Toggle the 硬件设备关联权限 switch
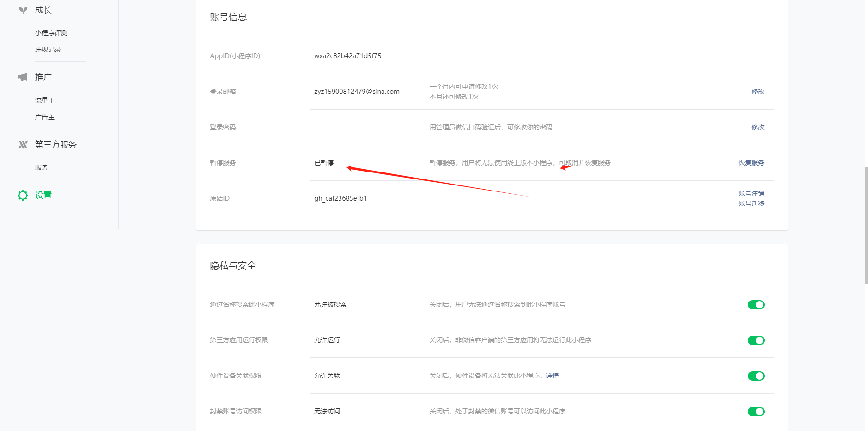This screenshot has height=431, width=868. pyautogui.click(x=756, y=376)
